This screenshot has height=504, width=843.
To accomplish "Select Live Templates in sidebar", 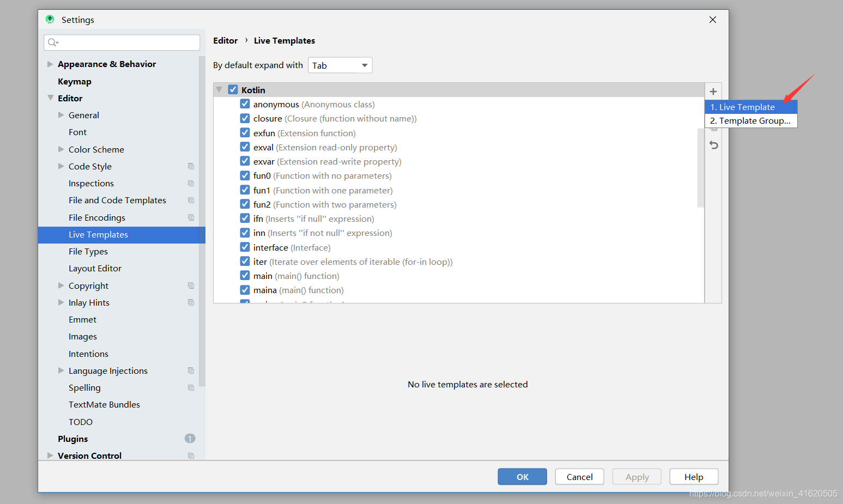I will 122,235.
